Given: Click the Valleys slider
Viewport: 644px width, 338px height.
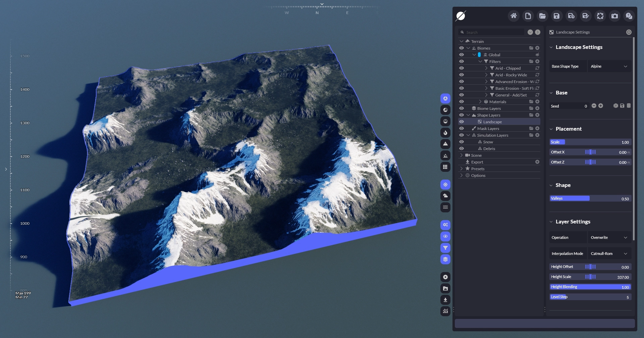Looking at the screenshot, I should pyautogui.click(x=590, y=198).
